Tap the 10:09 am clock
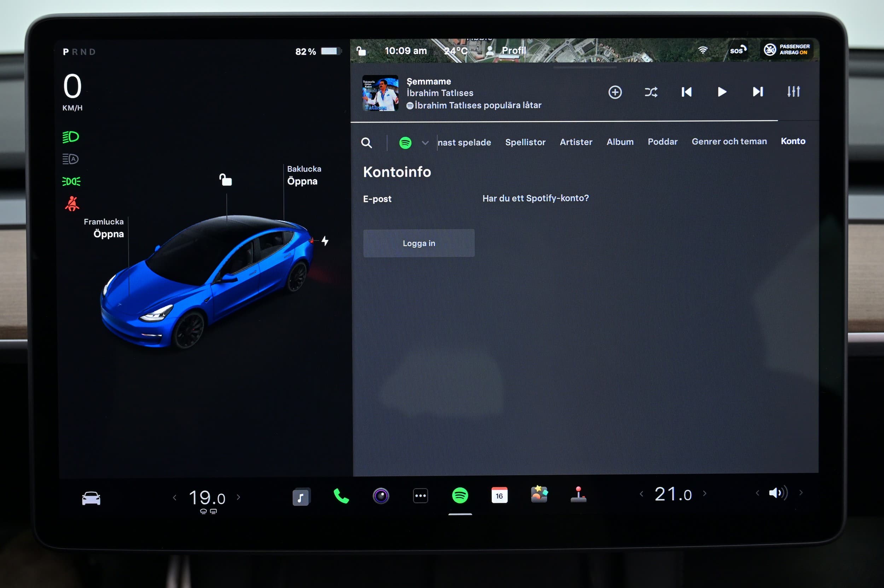The height and width of the screenshot is (588, 884). pyautogui.click(x=406, y=51)
